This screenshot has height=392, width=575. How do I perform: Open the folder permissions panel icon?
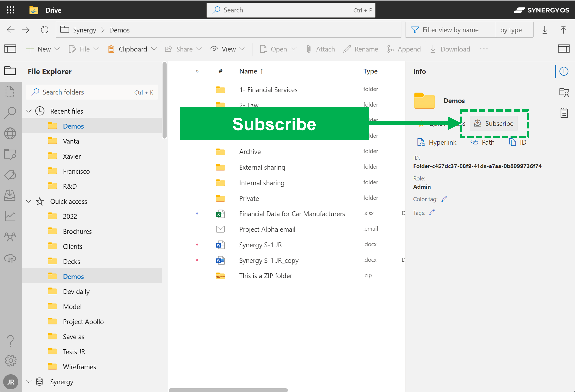[564, 92]
